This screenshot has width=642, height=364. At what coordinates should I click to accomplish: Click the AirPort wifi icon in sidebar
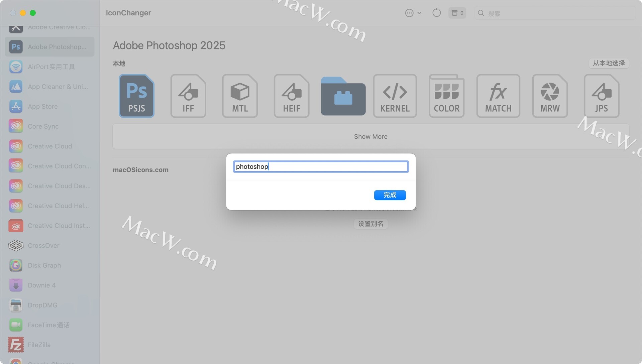[16, 67]
